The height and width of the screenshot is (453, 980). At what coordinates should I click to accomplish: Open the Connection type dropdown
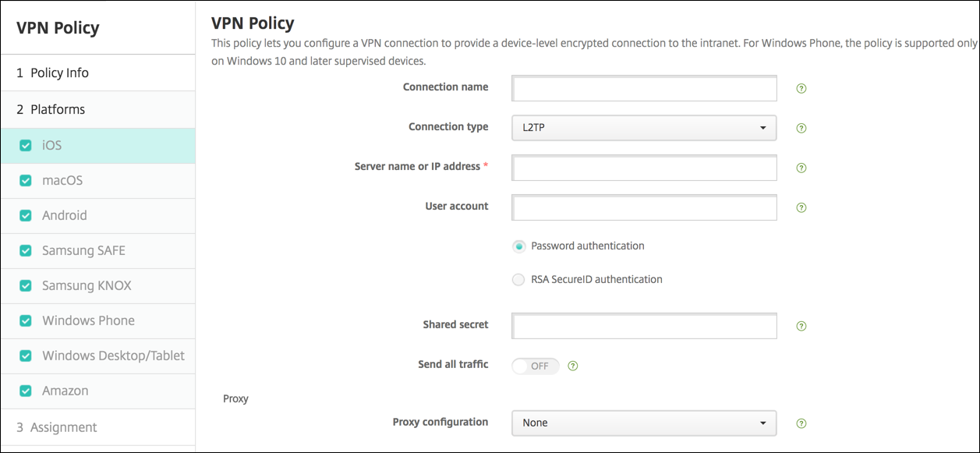[644, 128]
